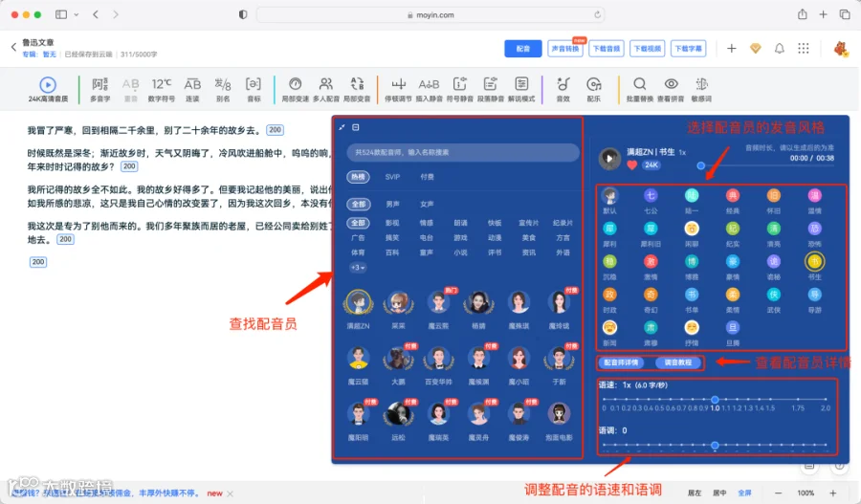Switch to the 付费 paid tab
This screenshot has height=504, width=861.
point(427,177)
